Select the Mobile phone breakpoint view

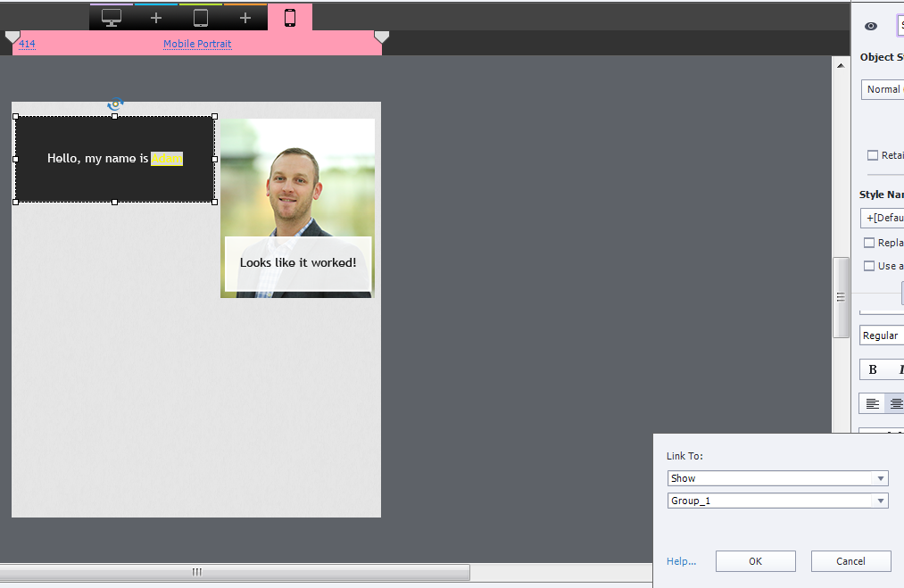point(290,18)
